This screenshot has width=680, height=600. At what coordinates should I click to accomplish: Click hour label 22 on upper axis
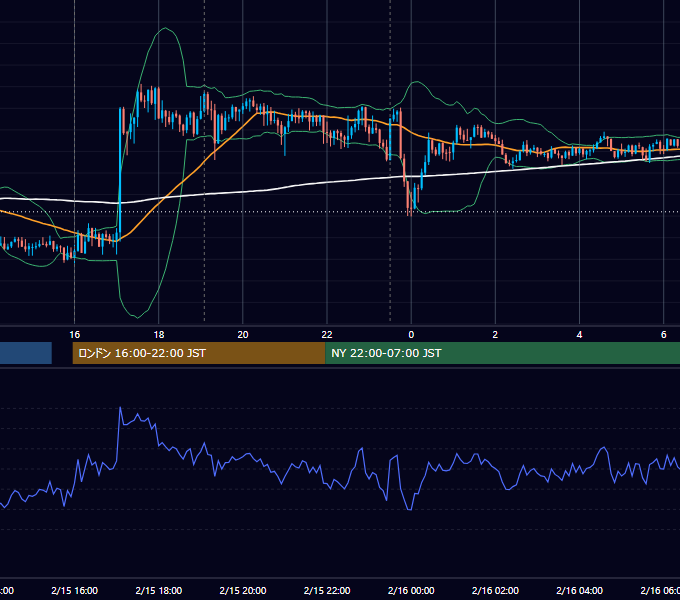(327, 334)
